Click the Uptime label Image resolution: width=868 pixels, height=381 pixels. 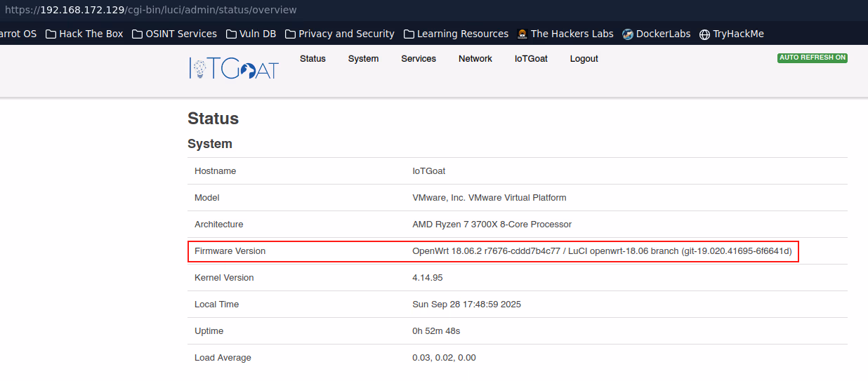pos(209,331)
